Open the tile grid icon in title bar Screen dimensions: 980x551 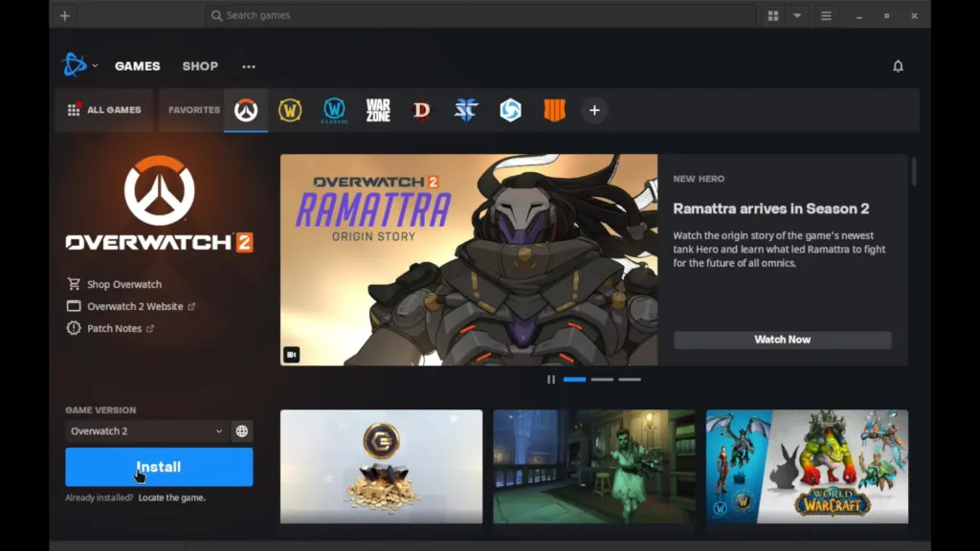tap(773, 15)
